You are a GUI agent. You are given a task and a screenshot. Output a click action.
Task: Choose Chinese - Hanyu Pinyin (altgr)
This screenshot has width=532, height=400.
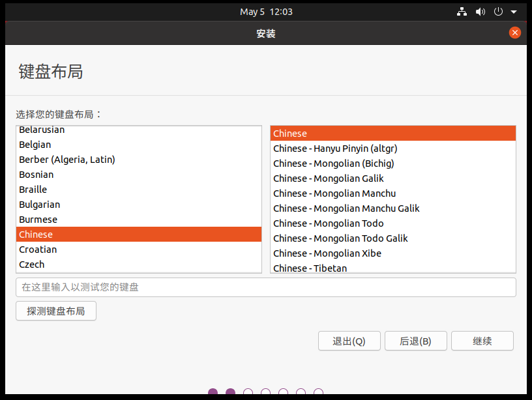393,148
